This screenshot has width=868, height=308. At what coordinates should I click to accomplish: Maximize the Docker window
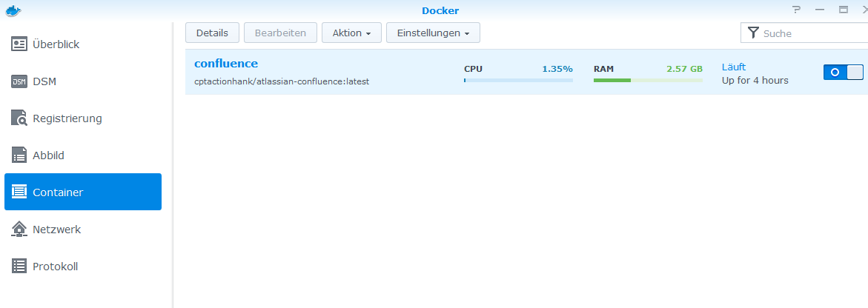pos(843,10)
